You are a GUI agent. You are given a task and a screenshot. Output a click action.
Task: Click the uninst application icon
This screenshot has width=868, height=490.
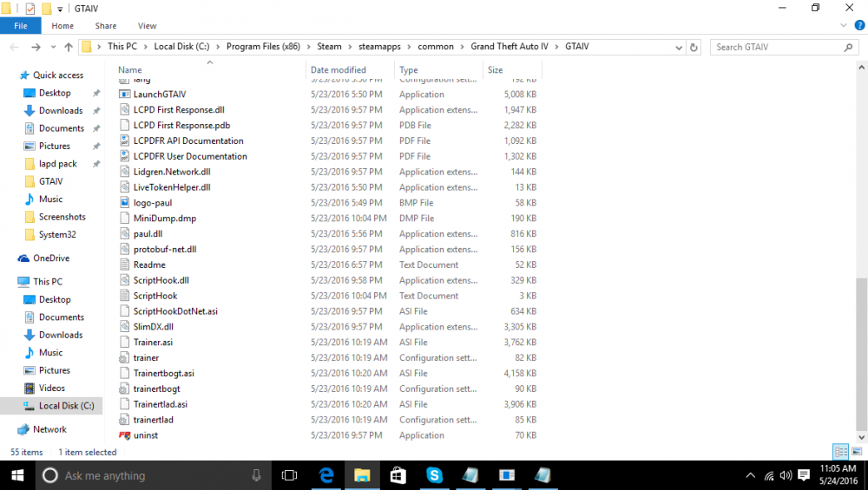click(124, 435)
